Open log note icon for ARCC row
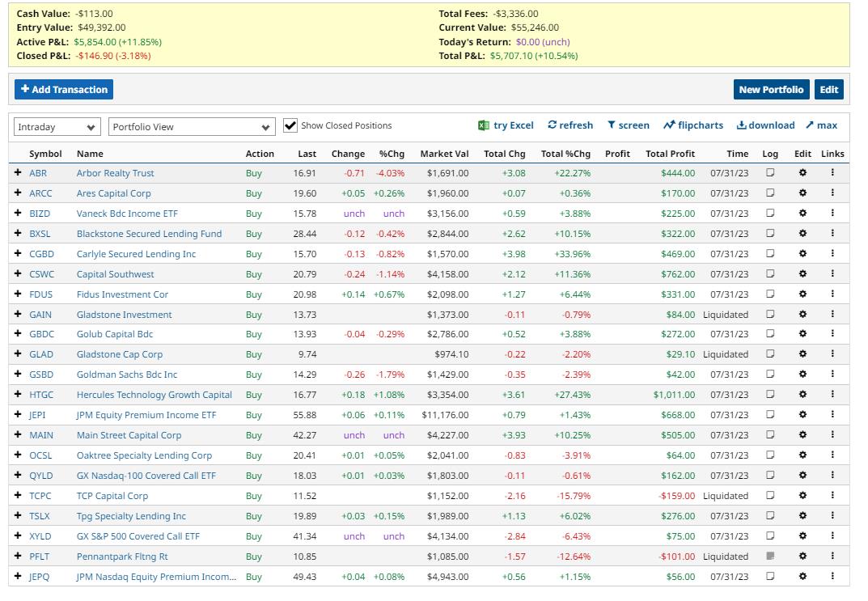This screenshot has height=601, width=868. click(x=770, y=193)
